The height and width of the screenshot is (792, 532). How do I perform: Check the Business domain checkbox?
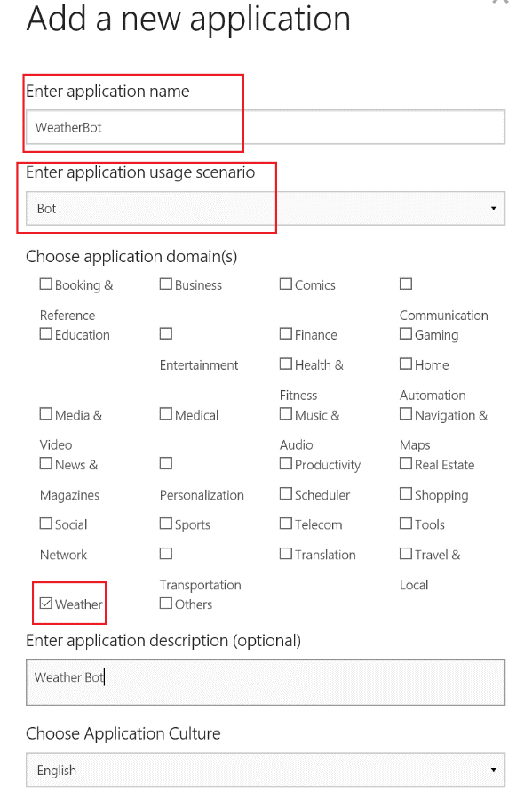coord(165,284)
